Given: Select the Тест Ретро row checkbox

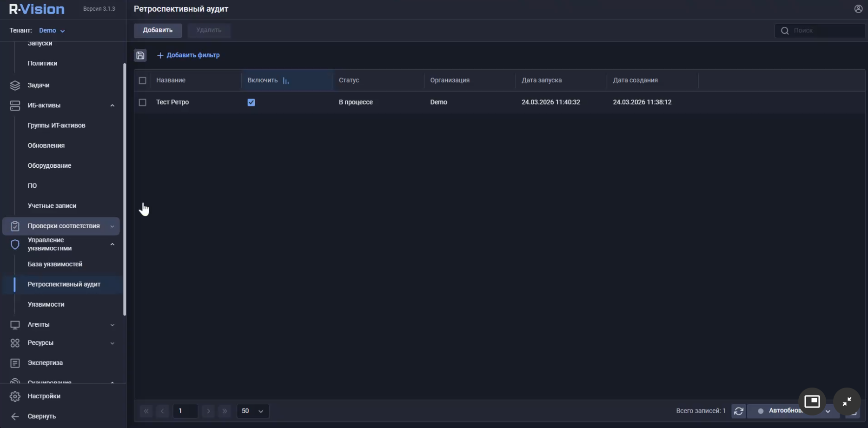Looking at the screenshot, I should pos(143,102).
